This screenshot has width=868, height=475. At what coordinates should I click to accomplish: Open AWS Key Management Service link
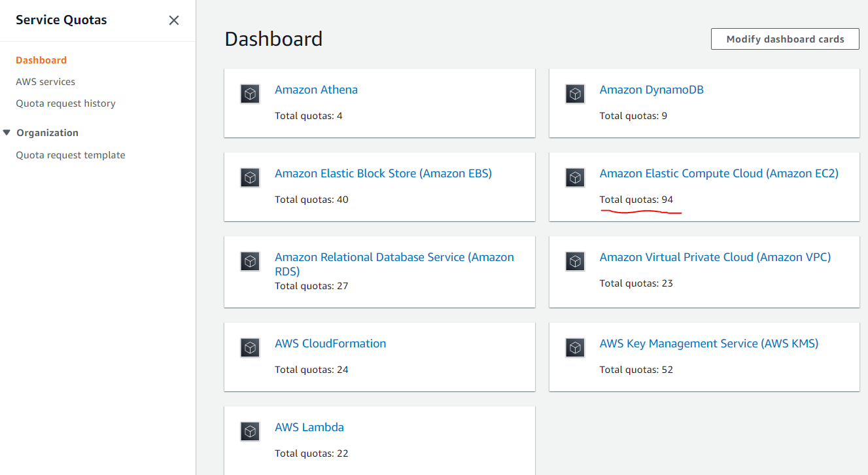pyautogui.click(x=709, y=343)
